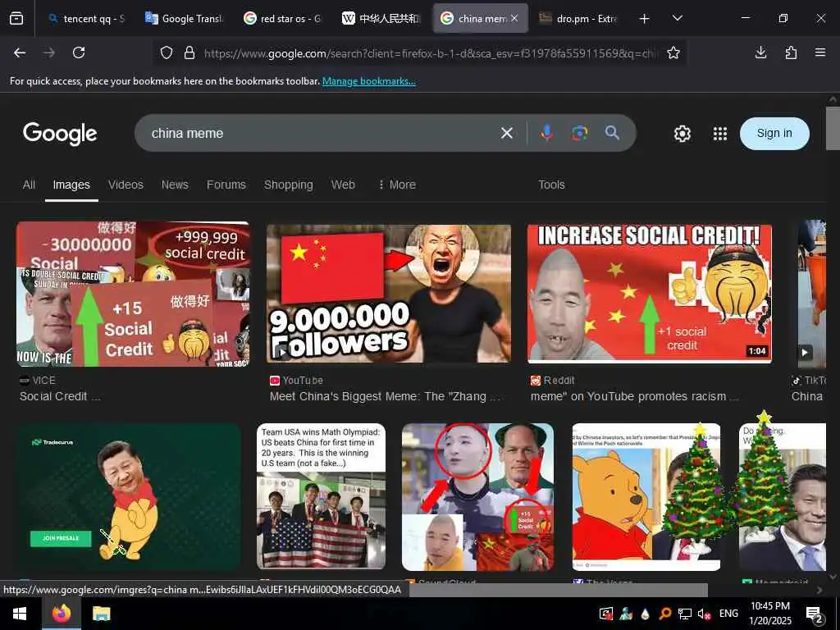Select the Shopping results filter
Screen dimensions: 840x630
[288, 185]
